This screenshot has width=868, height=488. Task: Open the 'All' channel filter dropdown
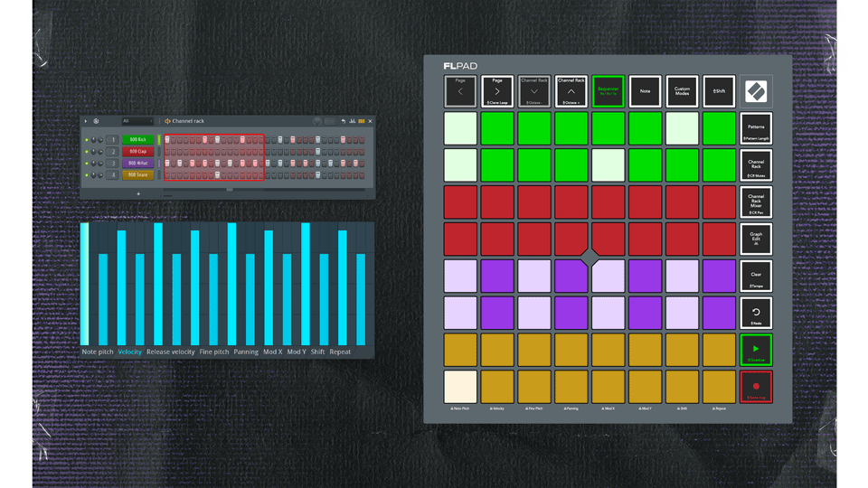[137, 121]
